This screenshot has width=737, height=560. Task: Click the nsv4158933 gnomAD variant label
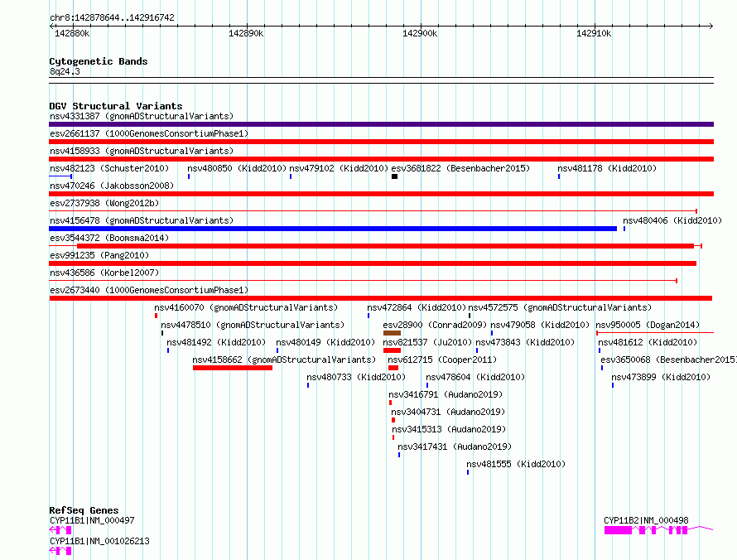142,151
